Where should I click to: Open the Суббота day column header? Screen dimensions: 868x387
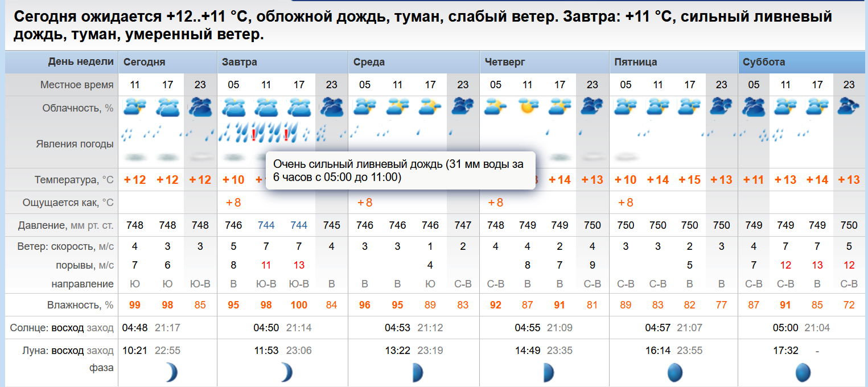point(764,62)
